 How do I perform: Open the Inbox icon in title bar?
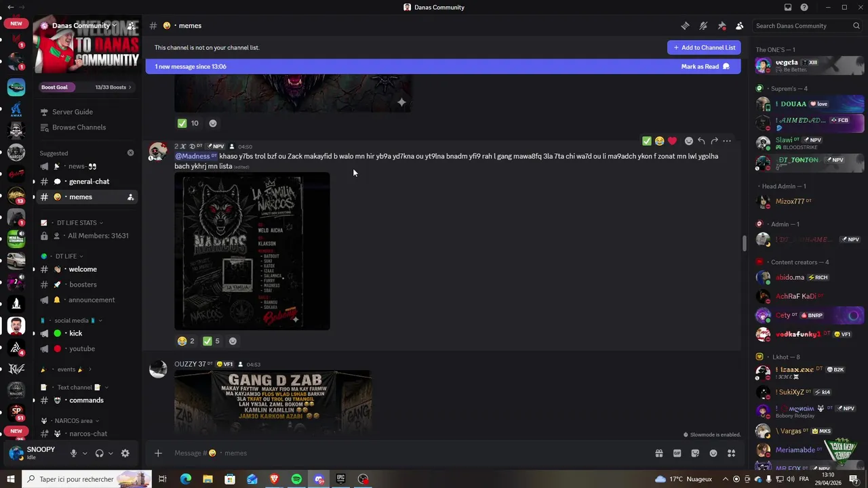tap(787, 7)
